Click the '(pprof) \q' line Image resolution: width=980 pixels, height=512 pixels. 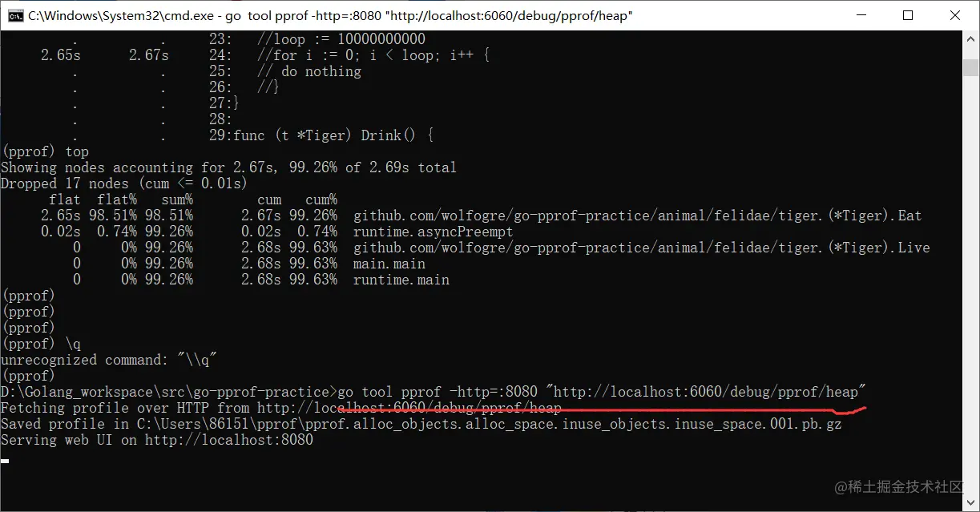(x=41, y=344)
